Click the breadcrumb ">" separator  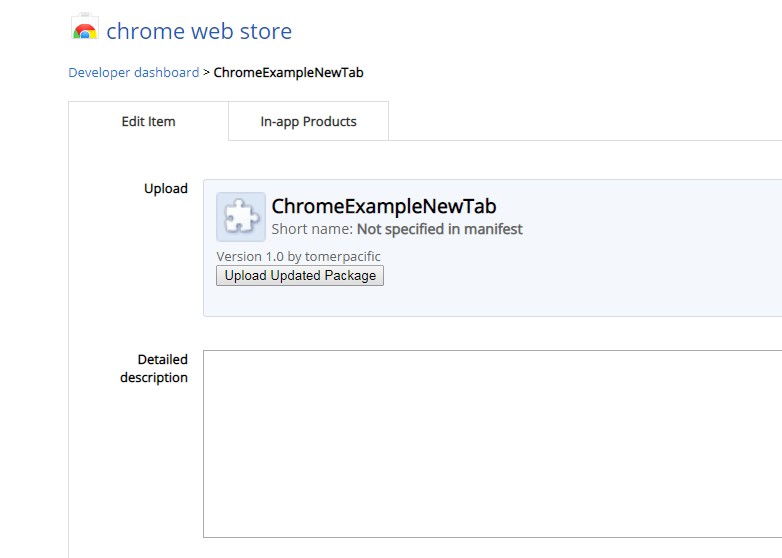click(x=207, y=72)
